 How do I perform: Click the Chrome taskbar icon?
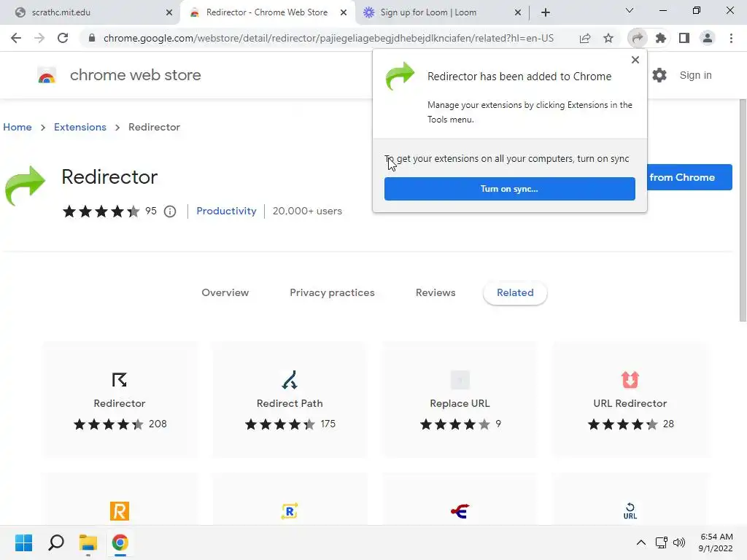(120, 542)
